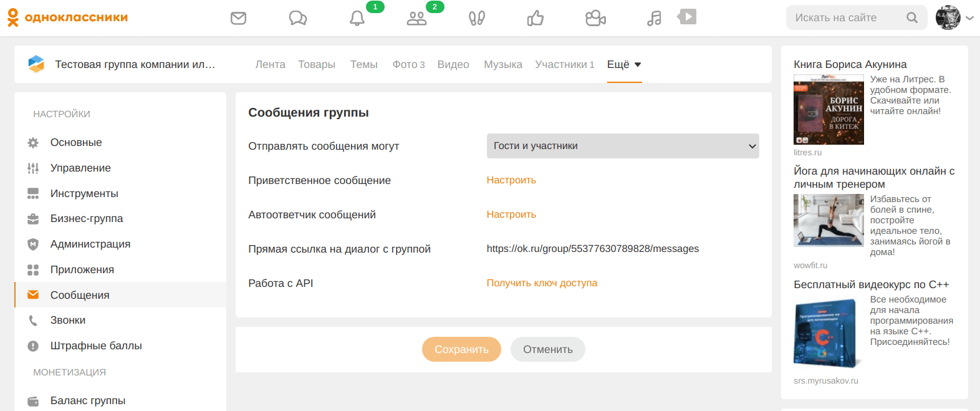This screenshot has width=980, height=411.
Task: Click the Борис Акунин book cover thumbnail
Action: (829, 110)
